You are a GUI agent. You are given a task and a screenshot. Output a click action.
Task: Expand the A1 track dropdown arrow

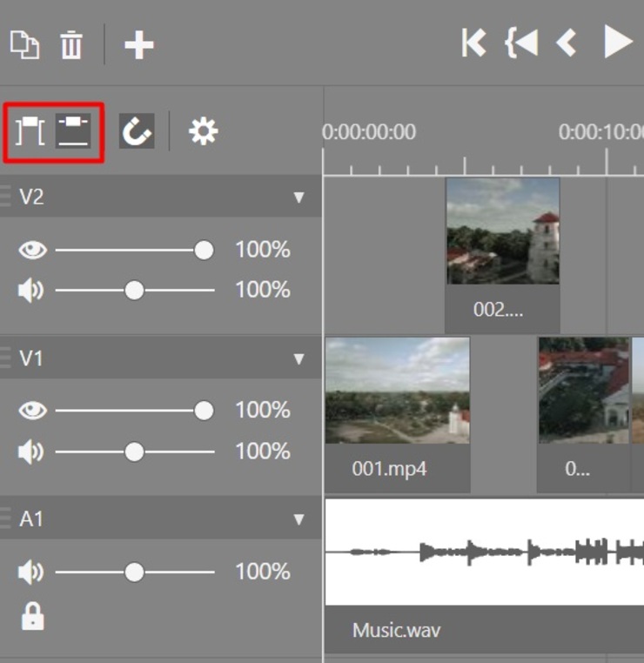299,519
